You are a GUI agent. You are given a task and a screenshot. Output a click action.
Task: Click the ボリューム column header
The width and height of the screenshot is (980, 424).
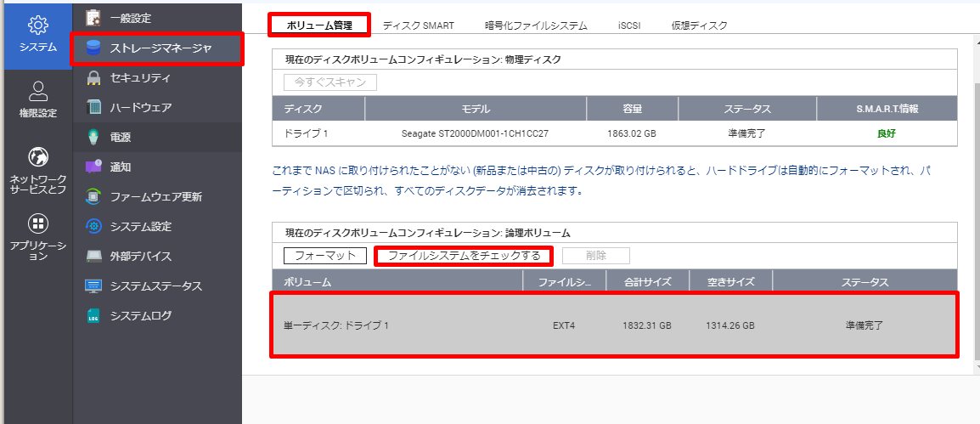point(397,282)
